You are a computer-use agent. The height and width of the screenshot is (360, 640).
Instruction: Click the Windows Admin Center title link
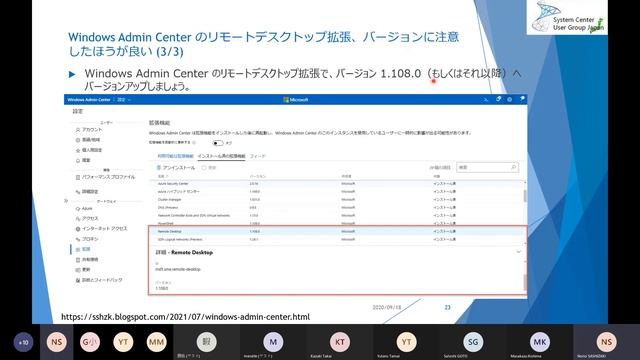pos(89,100)
